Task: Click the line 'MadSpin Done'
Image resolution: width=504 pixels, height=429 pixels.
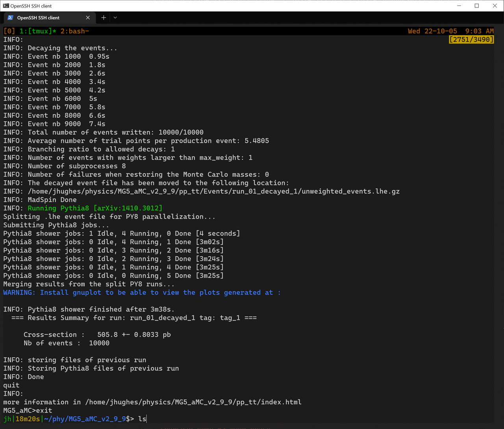Action: (x=40, y=200)
